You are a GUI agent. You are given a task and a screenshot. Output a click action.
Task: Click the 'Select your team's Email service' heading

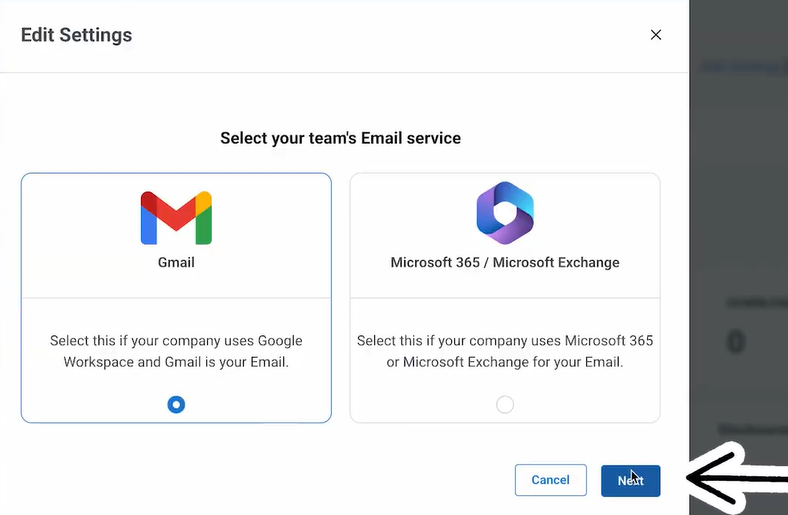(x=340, y=138)
